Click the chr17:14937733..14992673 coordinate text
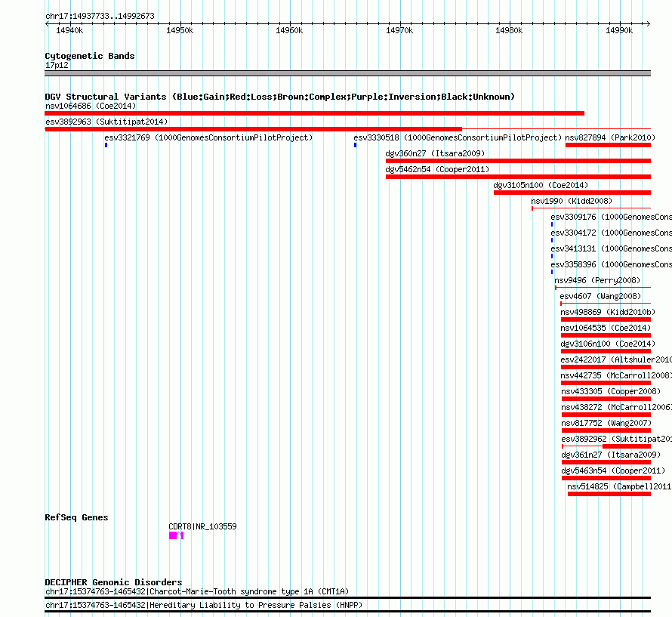Screen dimensions: 672x617 click(x=100, y=17)
